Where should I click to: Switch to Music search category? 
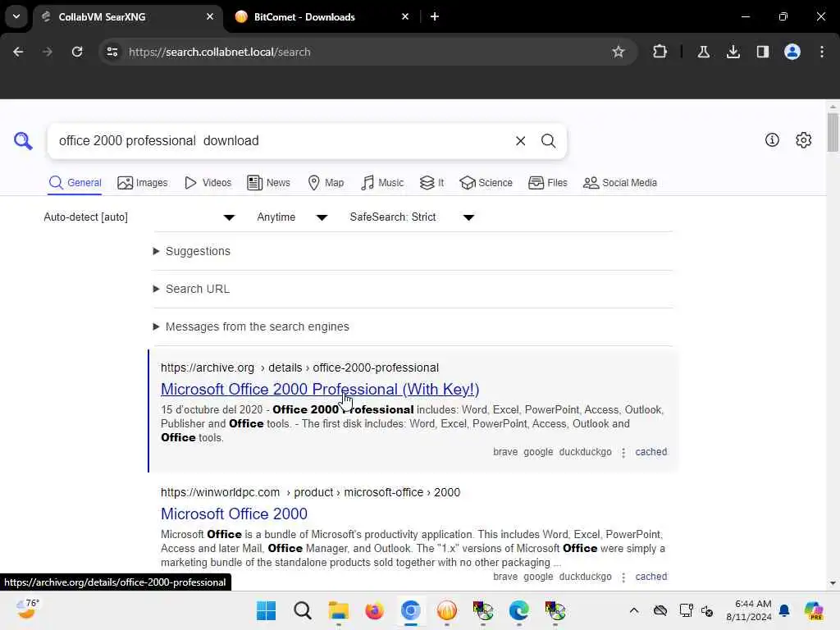click(x=382, y=183)
